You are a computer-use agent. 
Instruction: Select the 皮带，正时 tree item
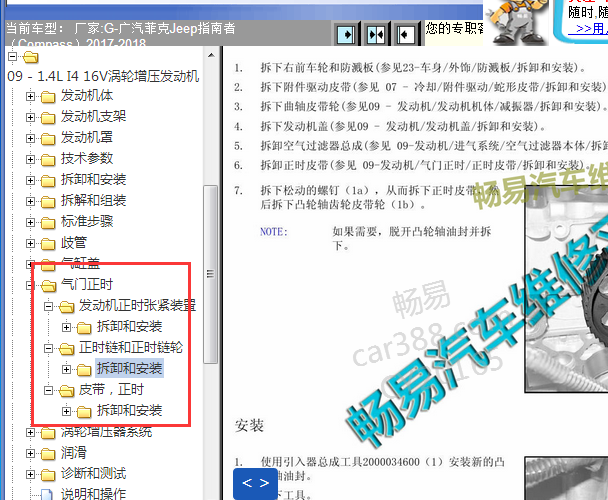[x=111, y=389]
